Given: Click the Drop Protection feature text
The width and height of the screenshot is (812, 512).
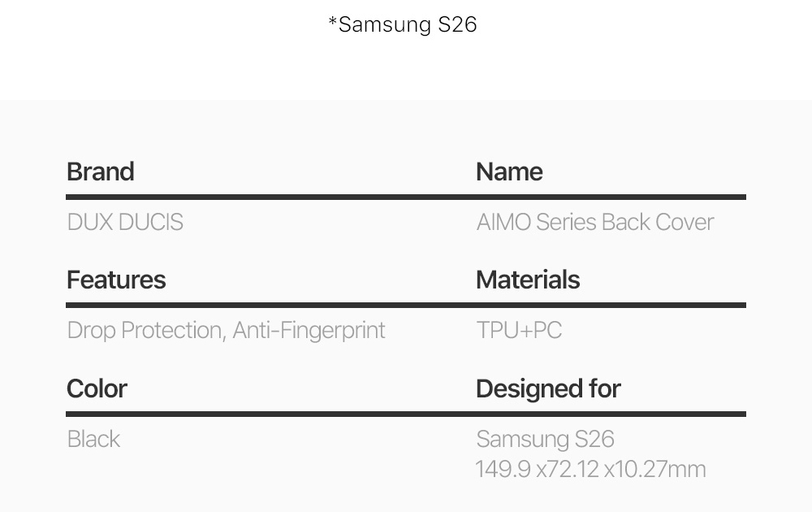Looking at the screenshot, I should click(x=145, y=330).
